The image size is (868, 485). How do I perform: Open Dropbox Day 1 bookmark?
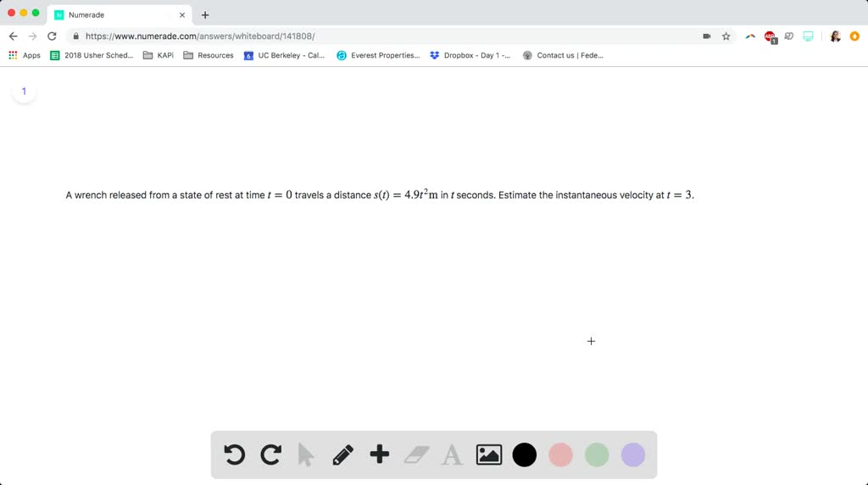coord(470,55)
